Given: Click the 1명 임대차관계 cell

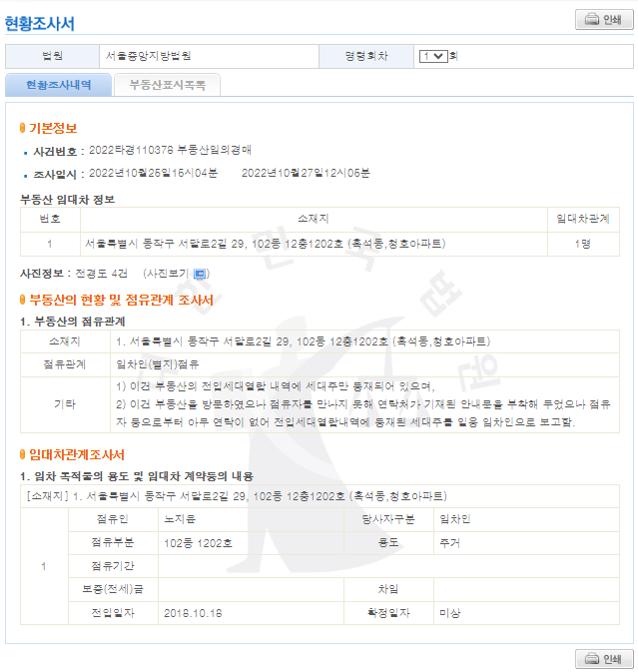Looking at the screenshot, I should (x=583, y=244).
